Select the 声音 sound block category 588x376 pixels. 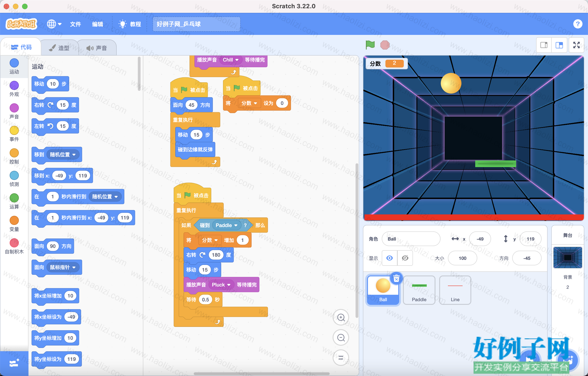point(14,111)
